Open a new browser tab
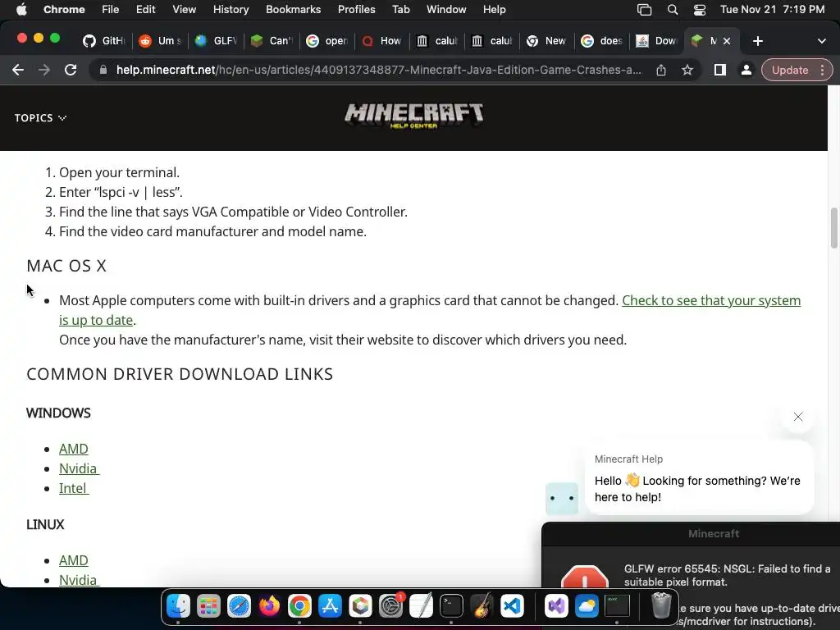This screenshot has width=840, height=630. pyautogui.click(x=757, y=41)
